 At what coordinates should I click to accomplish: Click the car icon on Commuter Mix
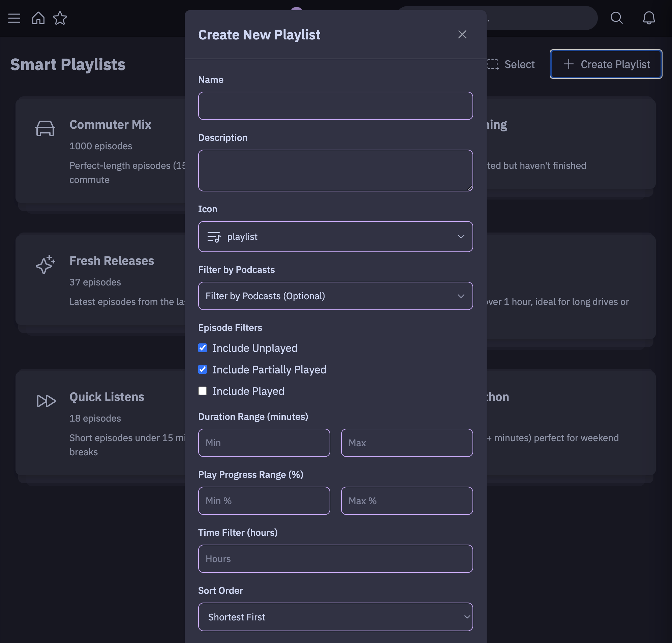click(x=45, y=128)
